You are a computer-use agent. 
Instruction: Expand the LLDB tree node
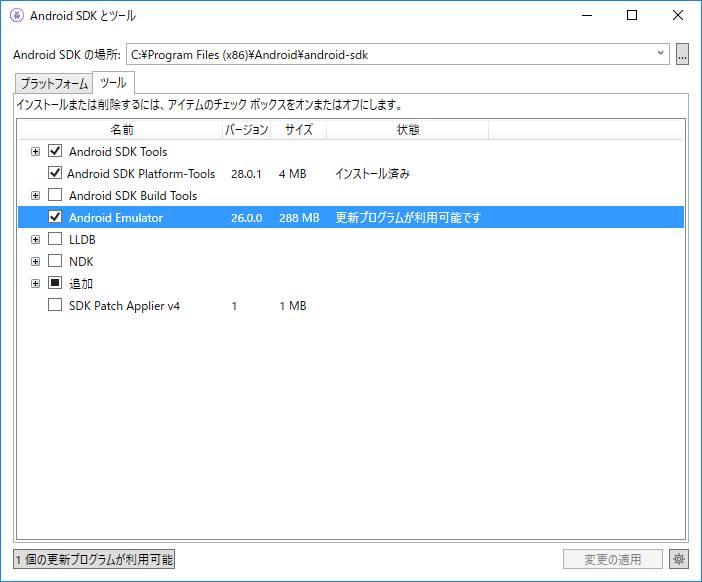click(x=35, y=240)
